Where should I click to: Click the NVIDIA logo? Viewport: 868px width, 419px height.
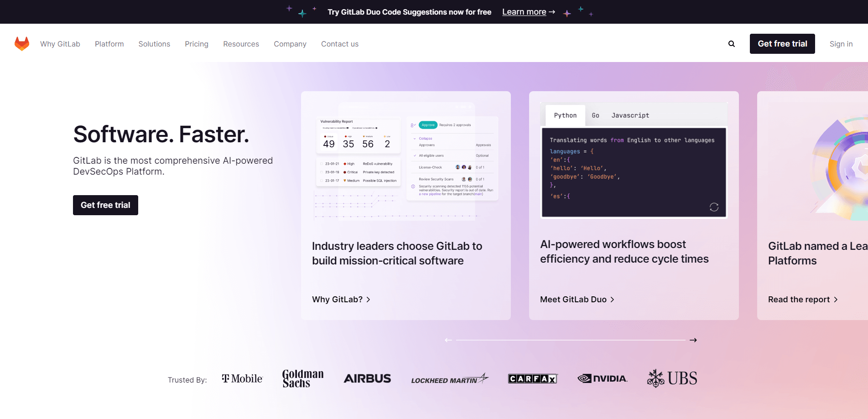point(603,378)
